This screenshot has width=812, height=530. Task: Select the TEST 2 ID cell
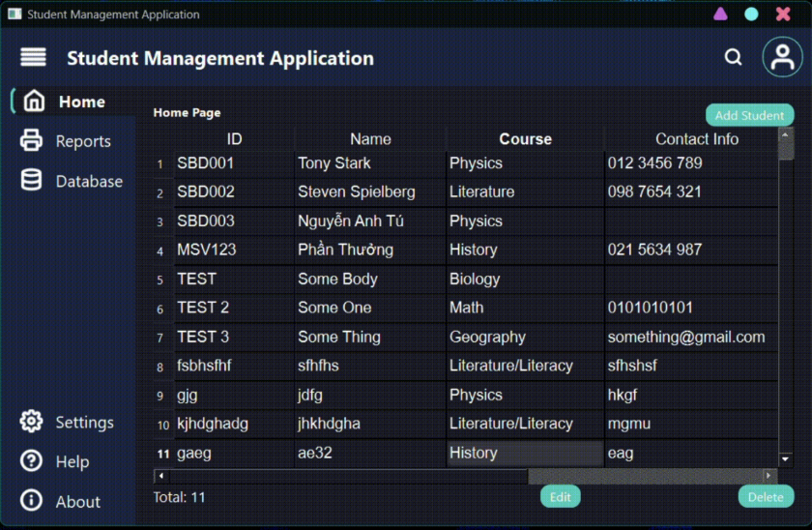(x=234, y=308)
